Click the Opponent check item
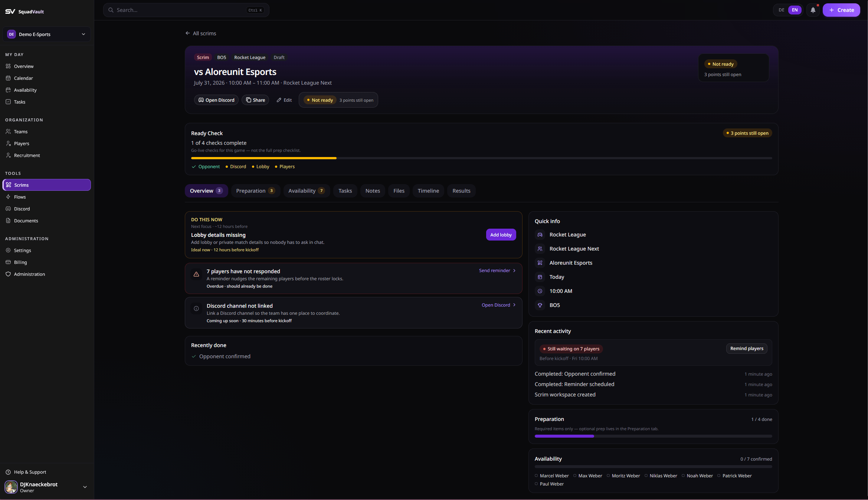The image size is (868, 500). coord(206,167)
